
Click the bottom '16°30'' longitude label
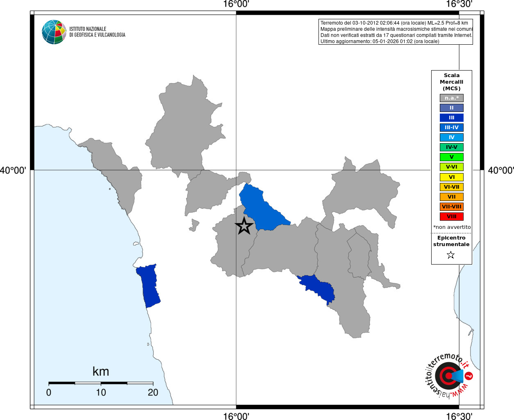coord(459,416)
